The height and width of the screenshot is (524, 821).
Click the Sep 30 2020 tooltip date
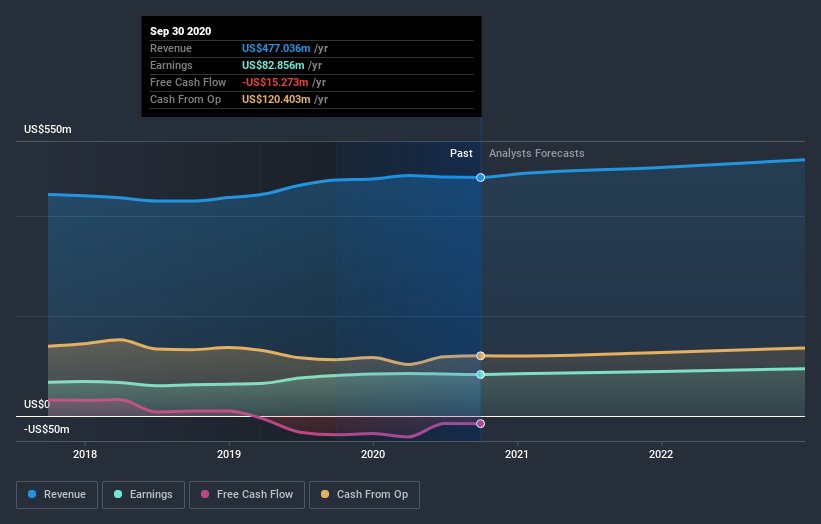pos(181,31)
